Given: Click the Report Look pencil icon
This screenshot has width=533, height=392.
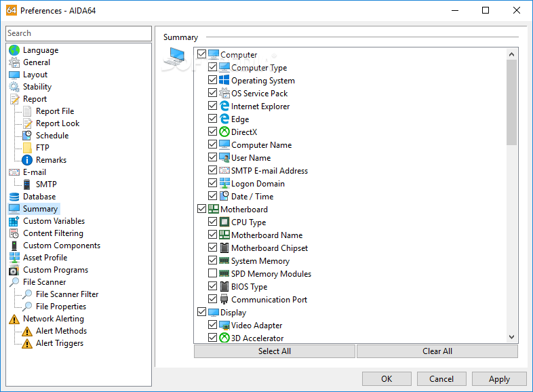Looking at the screenshot, I should click(x=27, y=123).
